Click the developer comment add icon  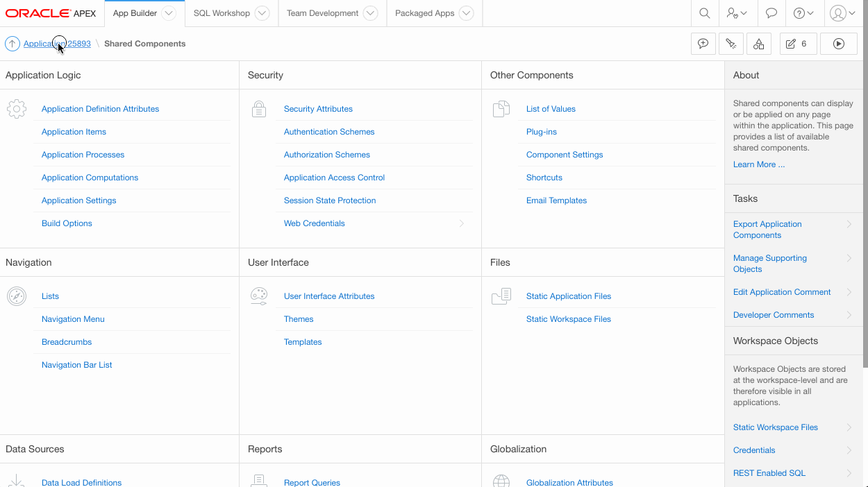(703, 44)
